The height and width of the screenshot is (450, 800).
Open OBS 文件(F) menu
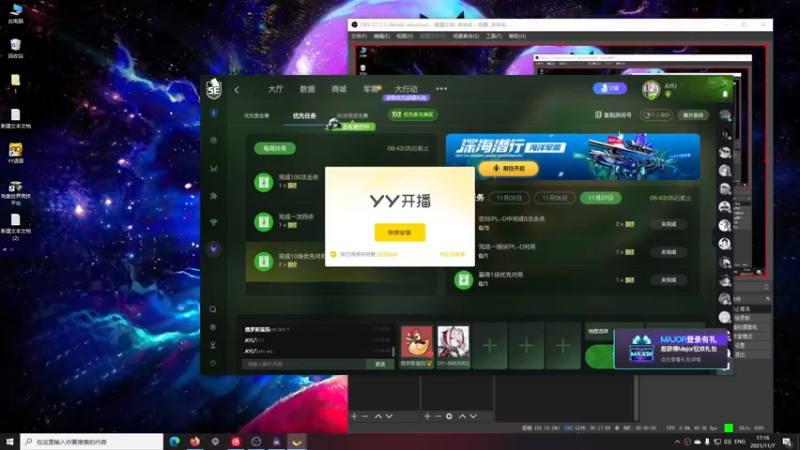[x=359, y=36]
